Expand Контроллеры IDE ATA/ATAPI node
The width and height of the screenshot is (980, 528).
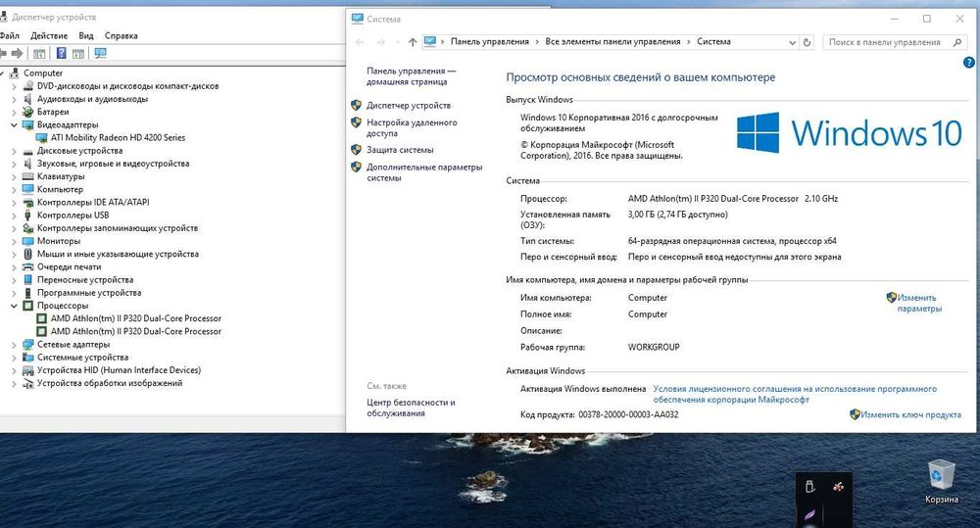point(14,203)
